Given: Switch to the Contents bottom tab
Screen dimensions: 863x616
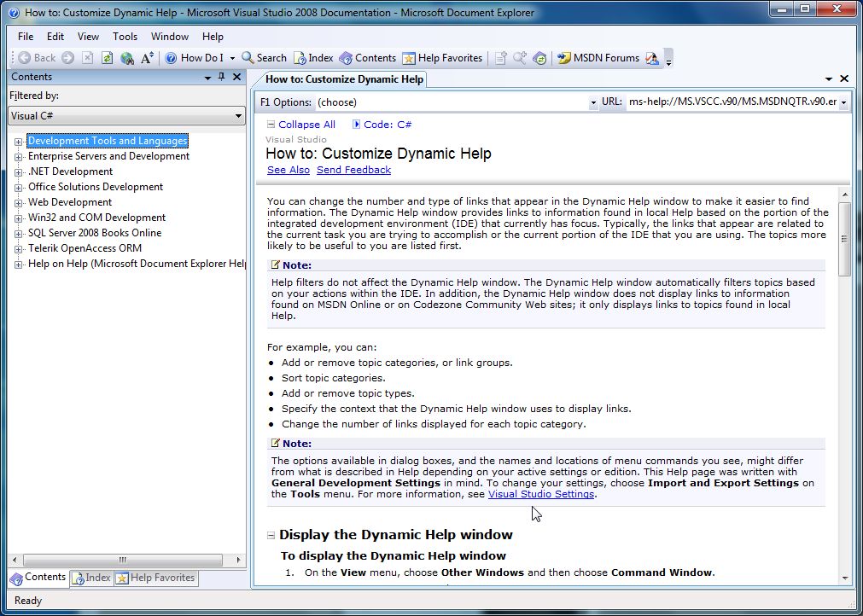Looking at the screenshot, I should (38, 578).
